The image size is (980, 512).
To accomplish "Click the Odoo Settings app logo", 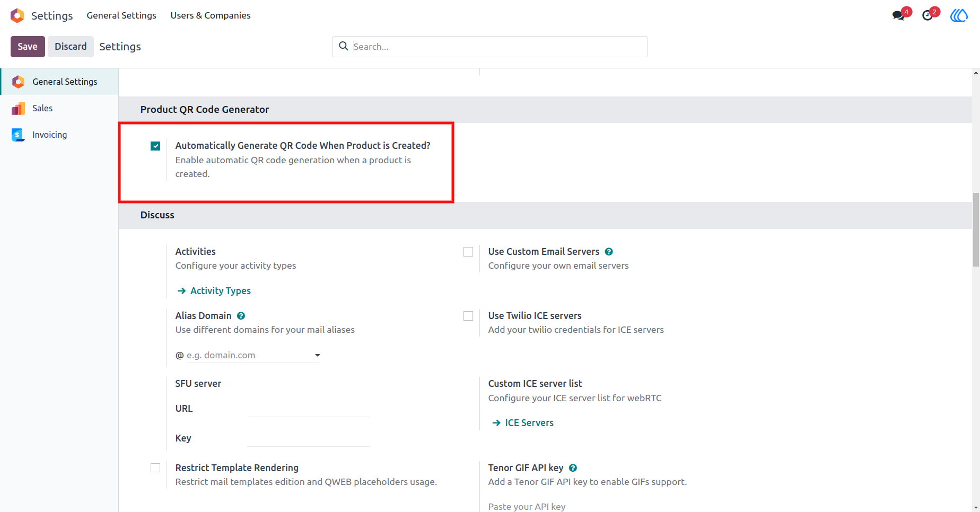I will pos(17,15).
